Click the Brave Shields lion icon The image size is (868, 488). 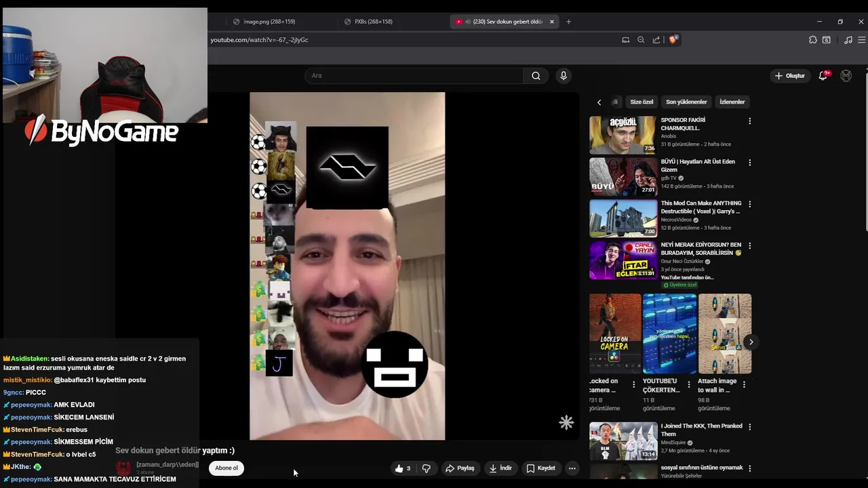coord(673,40)
